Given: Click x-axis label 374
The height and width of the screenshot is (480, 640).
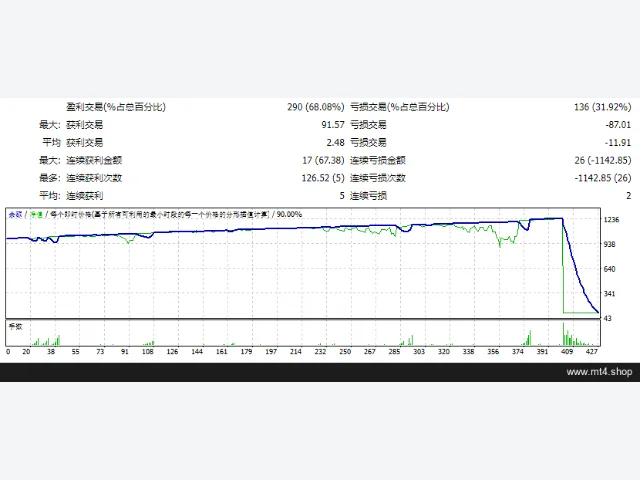Looking at the screenshot, I should point(518,351).
